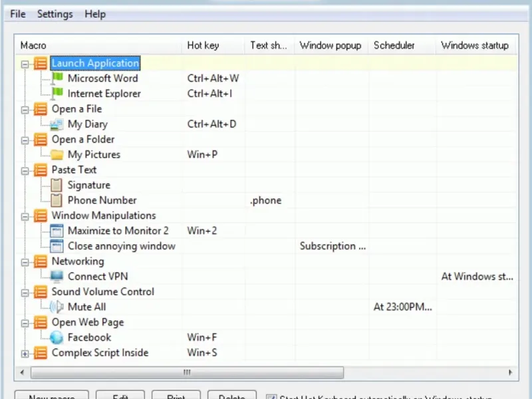Image resolution: width=532 pixels, height=399 pixels.
Task: Click the Open a Folder group icon
Action: (x=41, y=140)
